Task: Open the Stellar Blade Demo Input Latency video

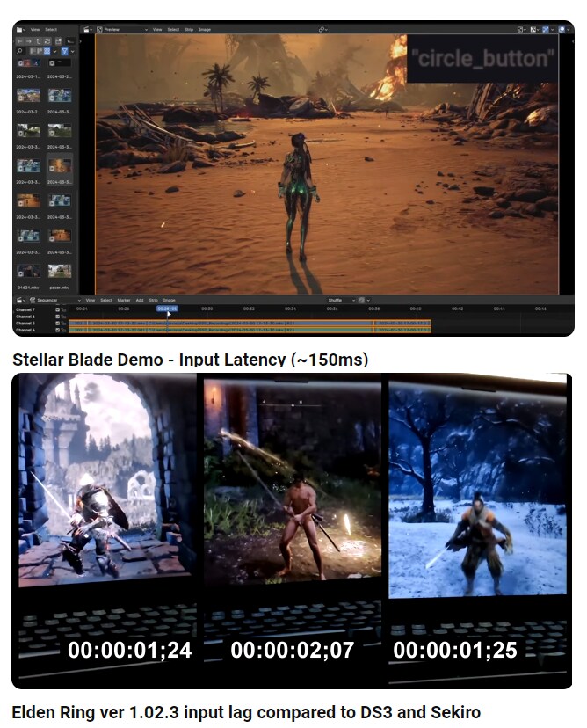Action: (190, 360)
